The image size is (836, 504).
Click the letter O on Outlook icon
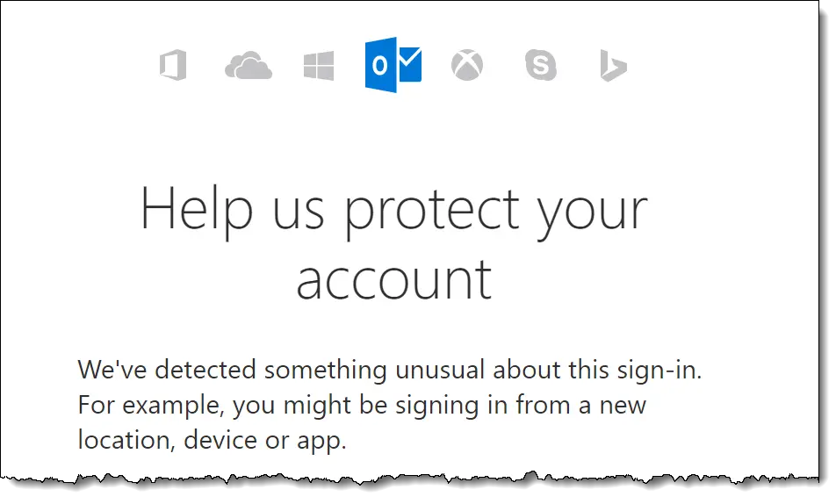380,66
